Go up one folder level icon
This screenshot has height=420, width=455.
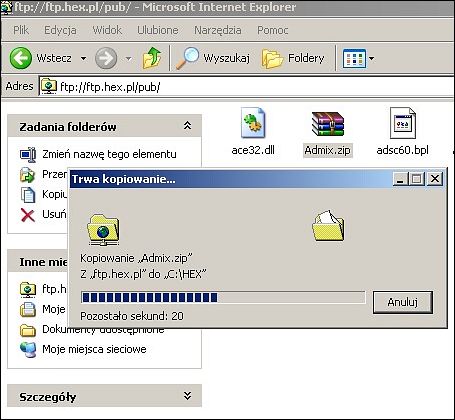[152, 58]
